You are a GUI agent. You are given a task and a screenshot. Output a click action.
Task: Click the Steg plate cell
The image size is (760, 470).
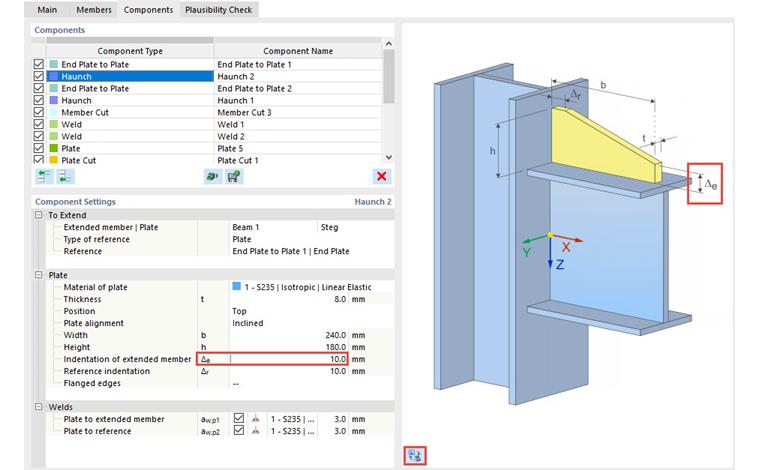pos(356,227)
